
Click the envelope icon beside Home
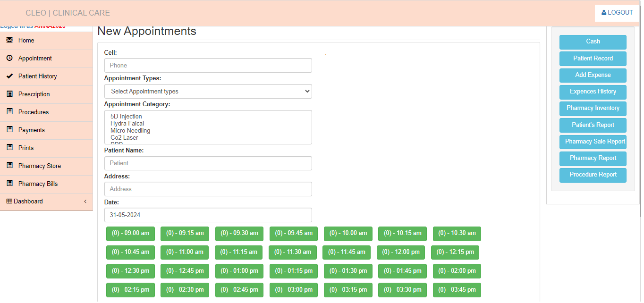click(9, 40)
